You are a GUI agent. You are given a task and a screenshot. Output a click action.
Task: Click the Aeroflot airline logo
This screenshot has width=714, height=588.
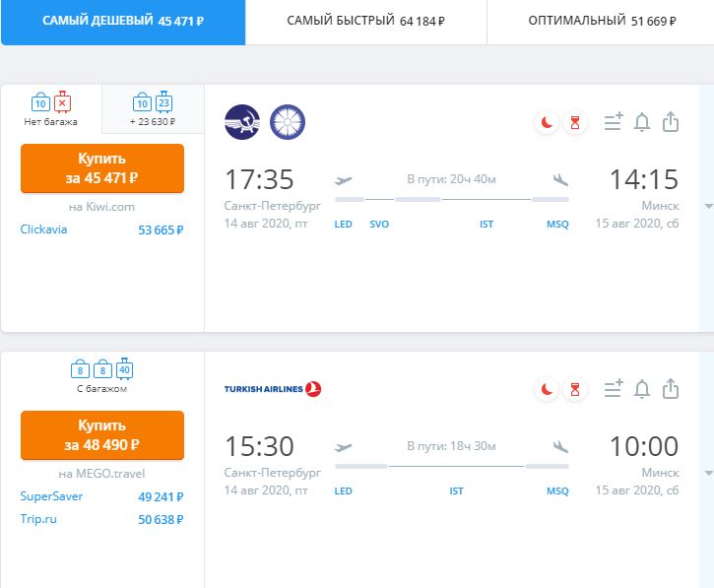pos(242,122)
